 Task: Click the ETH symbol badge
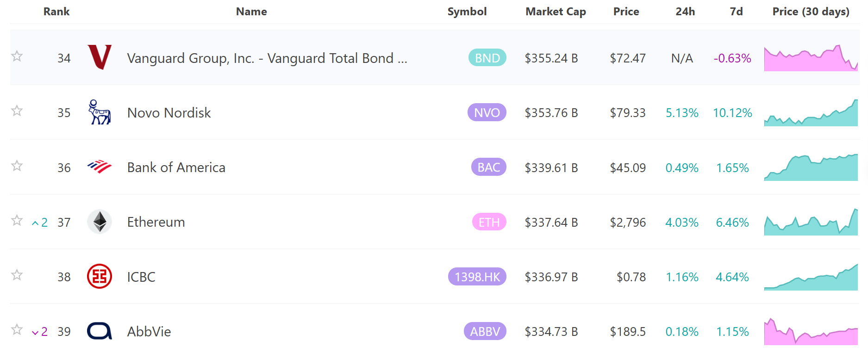coord(489,222)
